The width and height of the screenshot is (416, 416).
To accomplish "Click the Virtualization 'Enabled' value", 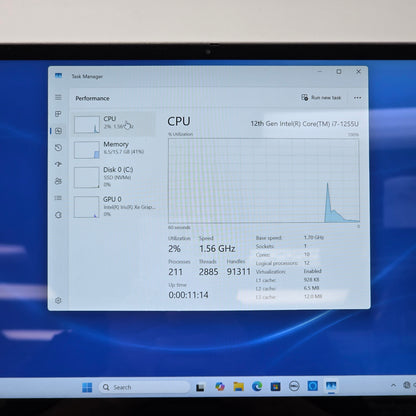I will pyautogui.click(x=312, y=271).
